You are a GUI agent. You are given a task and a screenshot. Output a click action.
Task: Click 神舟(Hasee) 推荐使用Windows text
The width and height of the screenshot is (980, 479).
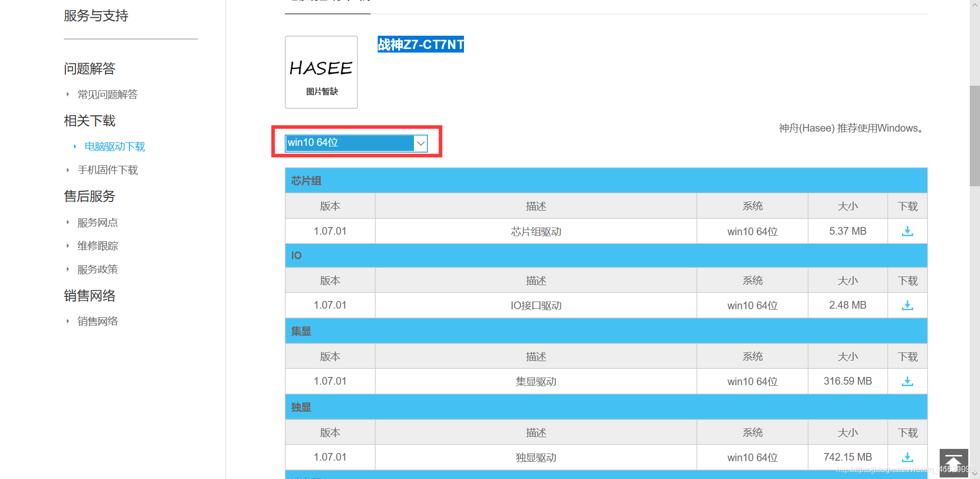852,128
